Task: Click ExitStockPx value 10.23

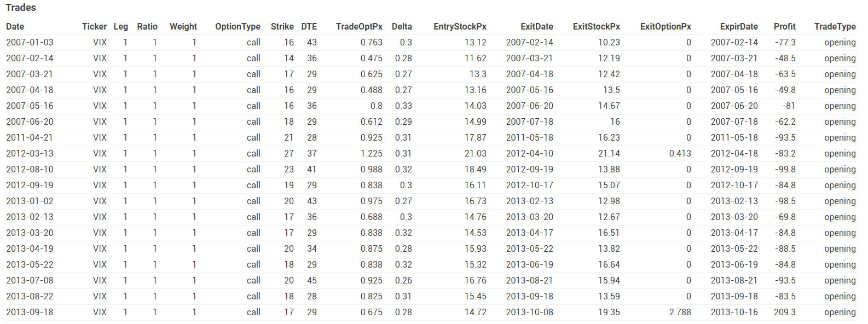Action: coord(609,42)
